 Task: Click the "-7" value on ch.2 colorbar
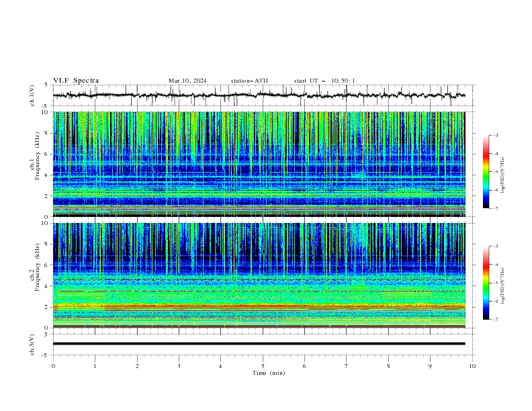pos(495,319)
